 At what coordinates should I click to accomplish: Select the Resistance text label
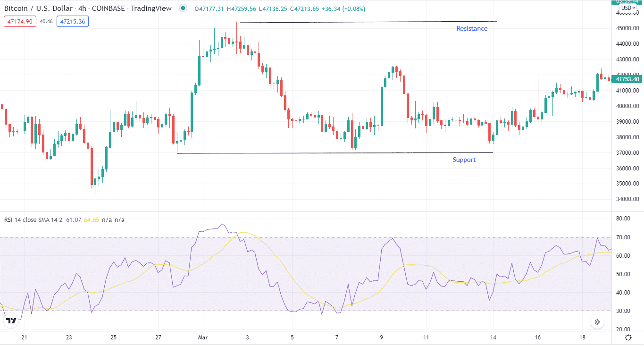pos(472,28)
